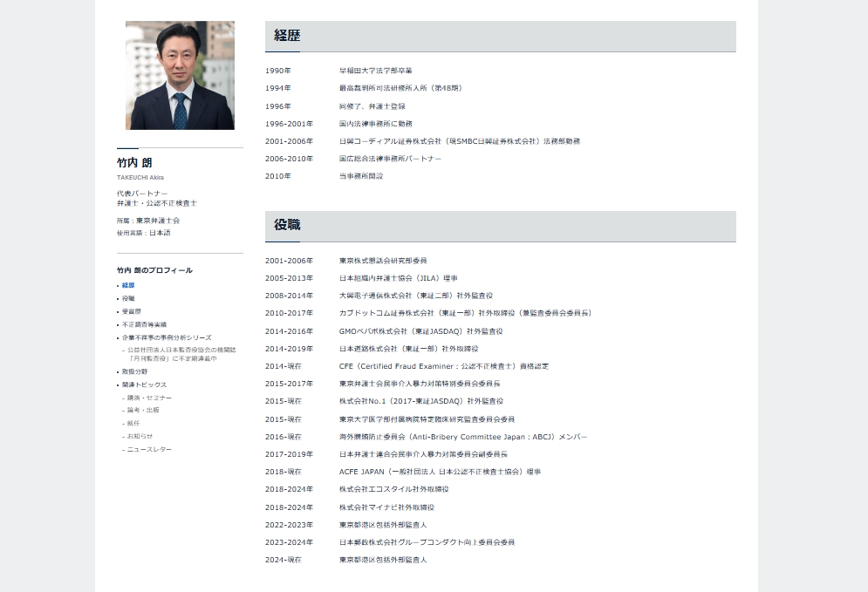Click the year label 1990年
The image size is (868, 592).
(278, 71)
